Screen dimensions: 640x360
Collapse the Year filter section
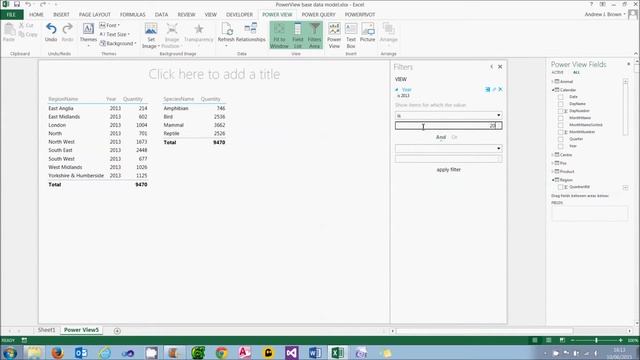click(397, 90)
